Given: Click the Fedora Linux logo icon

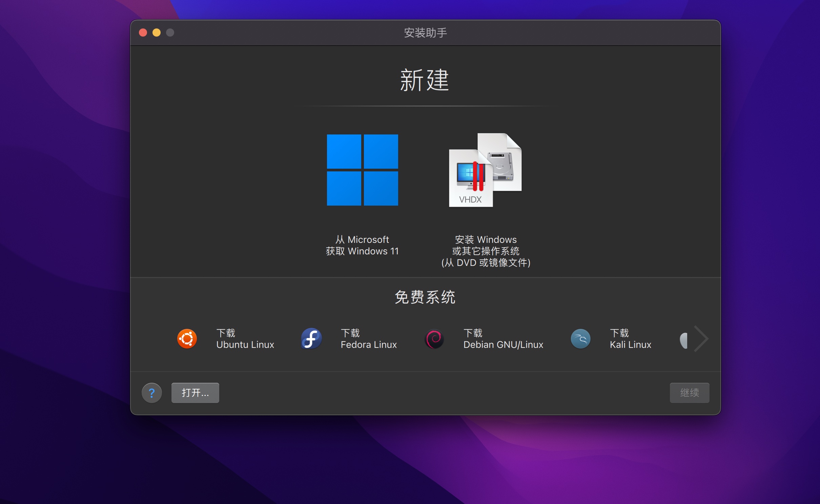Looking at the screenshot, I should [x=311, y=339].
